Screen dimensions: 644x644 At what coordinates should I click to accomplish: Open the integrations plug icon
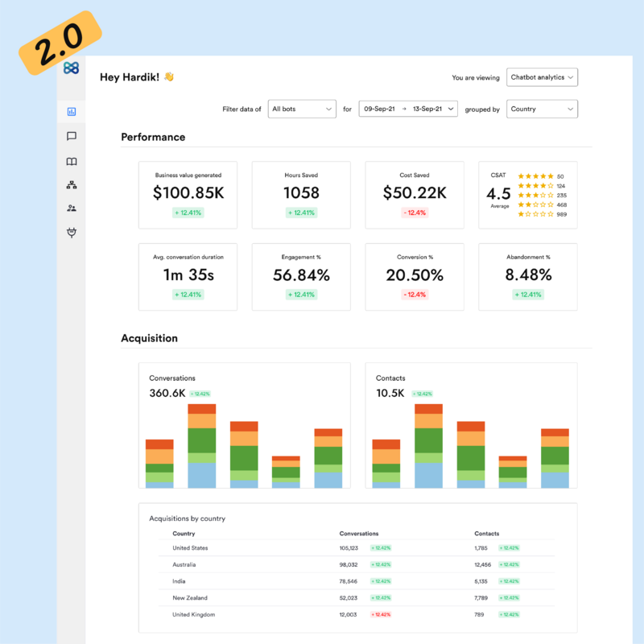tap(72, 232)
